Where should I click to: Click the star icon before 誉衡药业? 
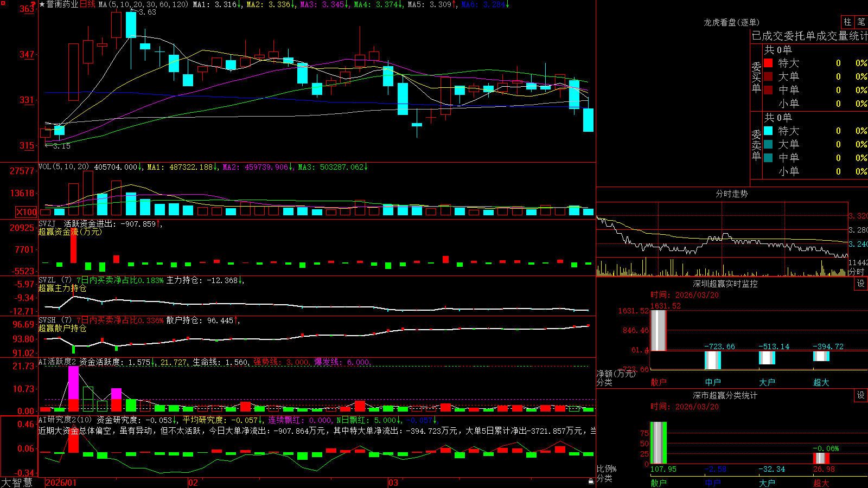[x=42, y=4]
